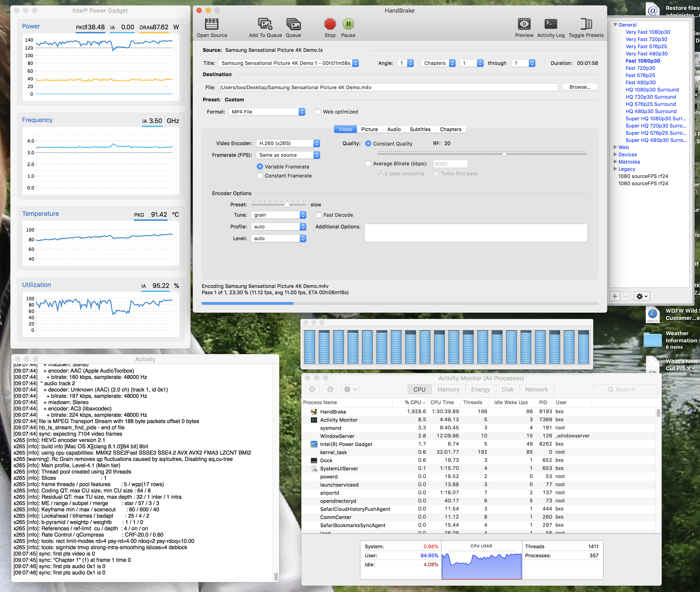Select the Very Fast 1080p30 preset
700x592 pixels.
[647, 32]
